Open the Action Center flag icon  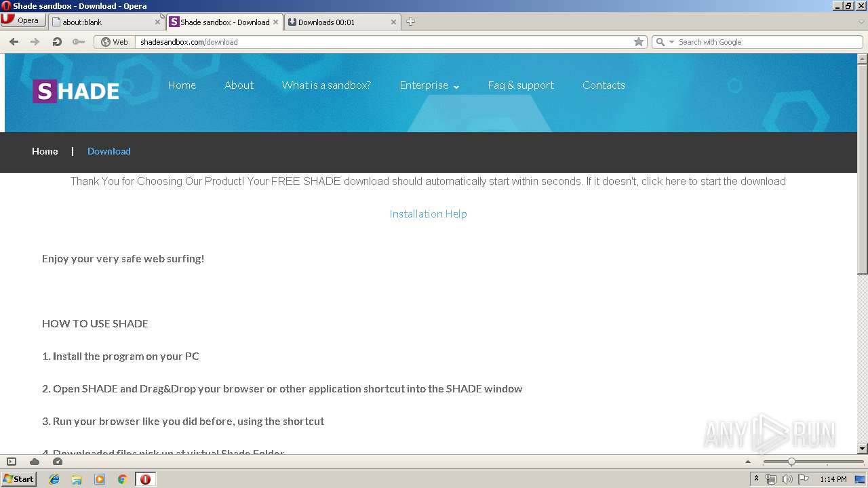click(804, 479)
